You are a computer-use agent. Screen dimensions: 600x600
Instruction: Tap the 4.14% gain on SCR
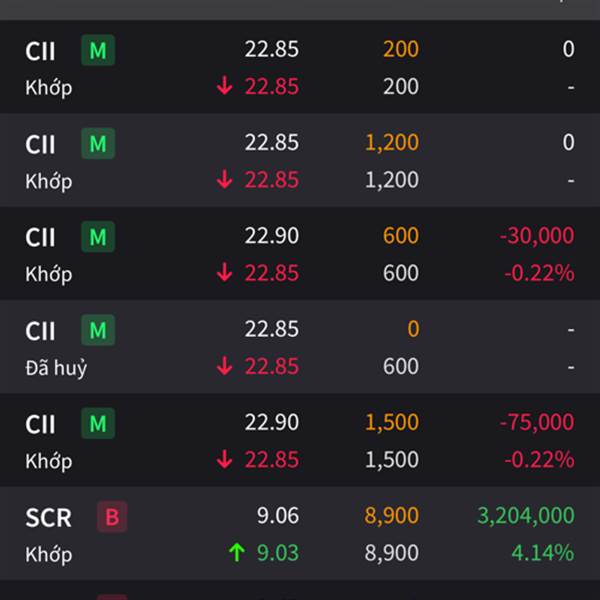pos(543,553)
